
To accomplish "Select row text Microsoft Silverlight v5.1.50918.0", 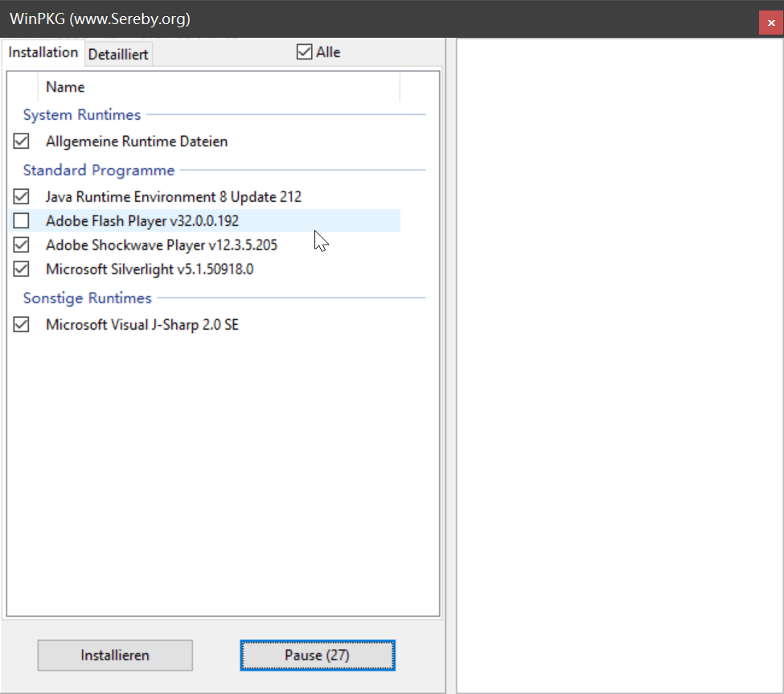I will [150, 269].
